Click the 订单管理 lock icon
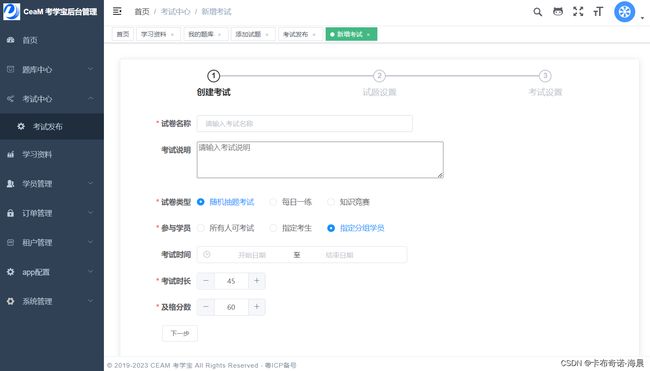This screenshot has width=650, height=371. point(11,213)
